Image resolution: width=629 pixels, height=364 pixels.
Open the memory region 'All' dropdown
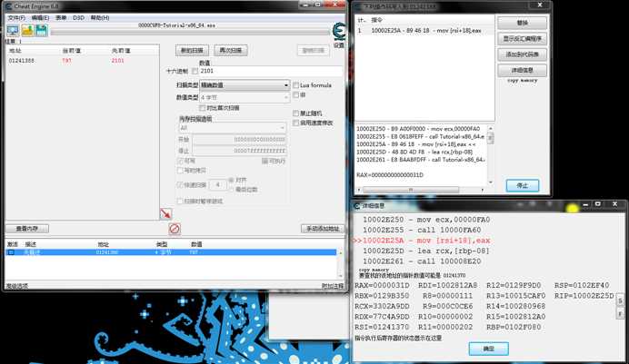pos(232,128)
